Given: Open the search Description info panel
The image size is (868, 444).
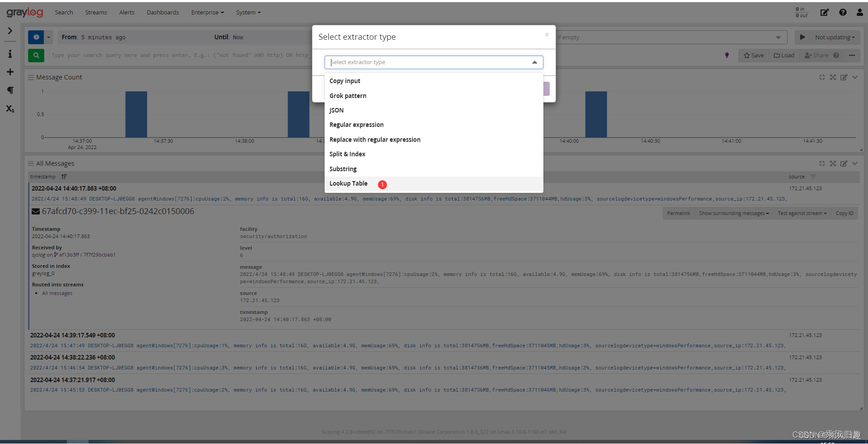Looking at the screenshot, I should point(10,54).
